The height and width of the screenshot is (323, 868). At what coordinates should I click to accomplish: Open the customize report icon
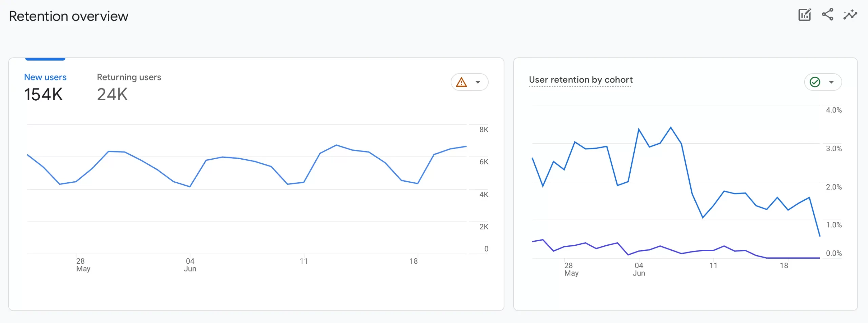(804, 15)
